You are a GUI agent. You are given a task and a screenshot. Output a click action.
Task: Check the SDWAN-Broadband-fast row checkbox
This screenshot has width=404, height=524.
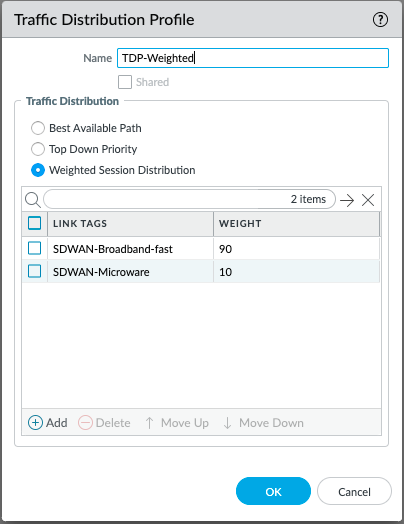click(34, 248)
